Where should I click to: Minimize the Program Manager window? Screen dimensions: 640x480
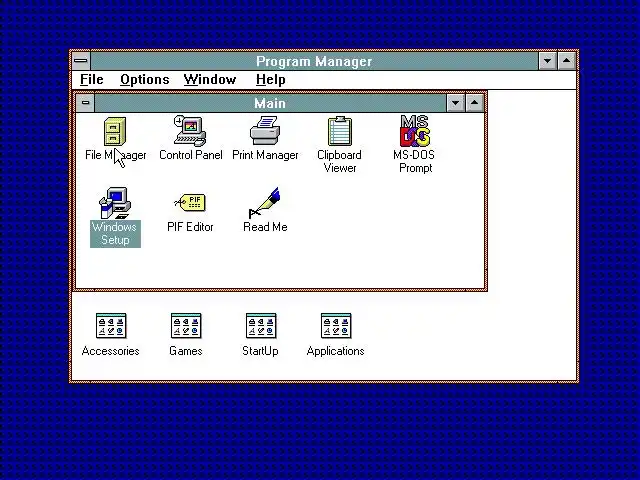pyautogui.click(x=548, y=61)
